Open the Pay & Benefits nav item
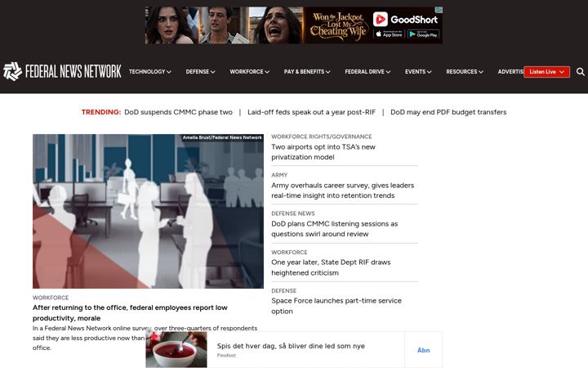This screenshot has height=368, width=588. [304, 72]
